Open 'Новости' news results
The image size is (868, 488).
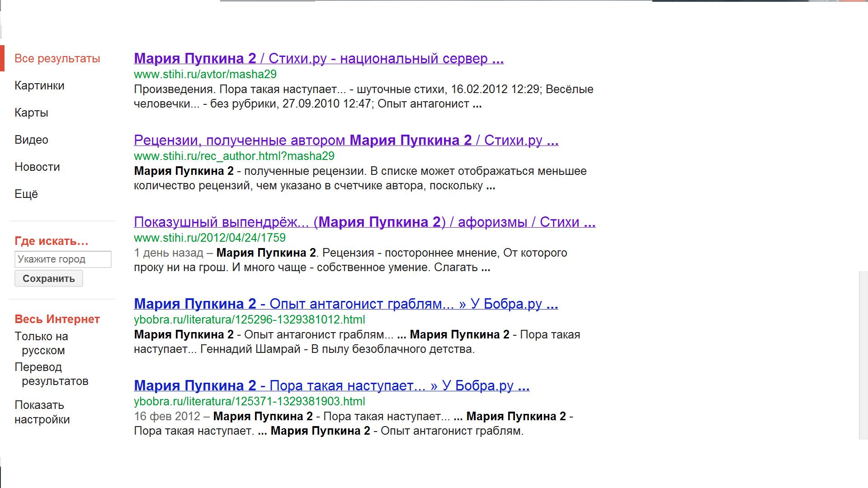pyautogui.click(x=37, y=167)
